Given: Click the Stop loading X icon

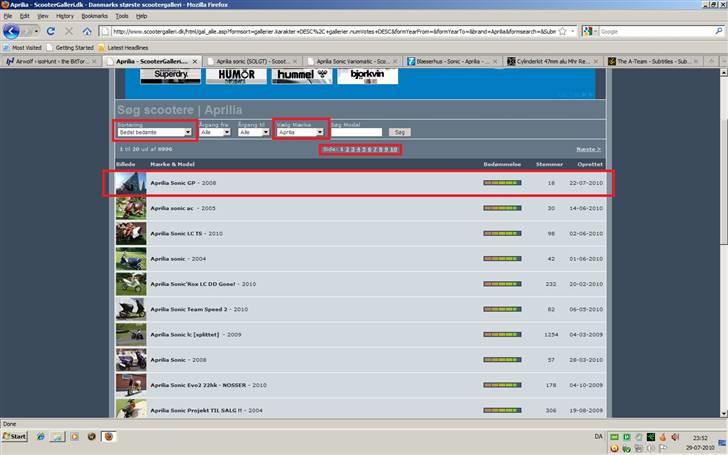Looking at the screenshot, I should pos(68,31).
